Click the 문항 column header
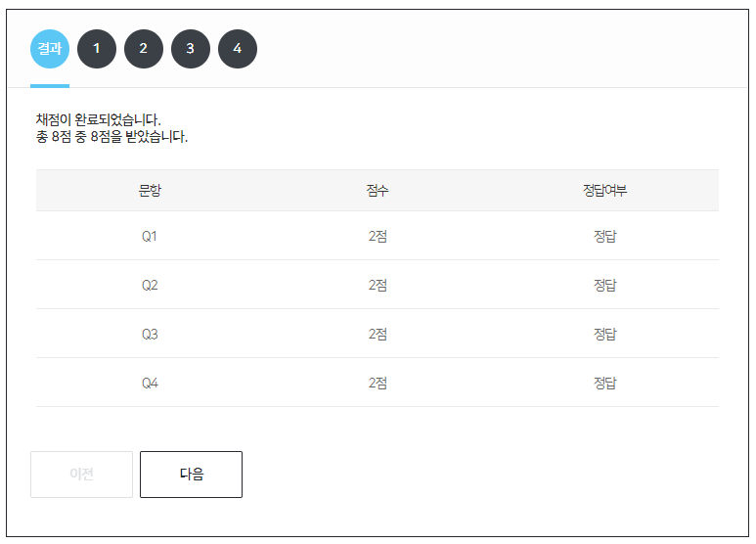This screenshot has height=544, width=756. pyautogui.click(x=150, y=191)
